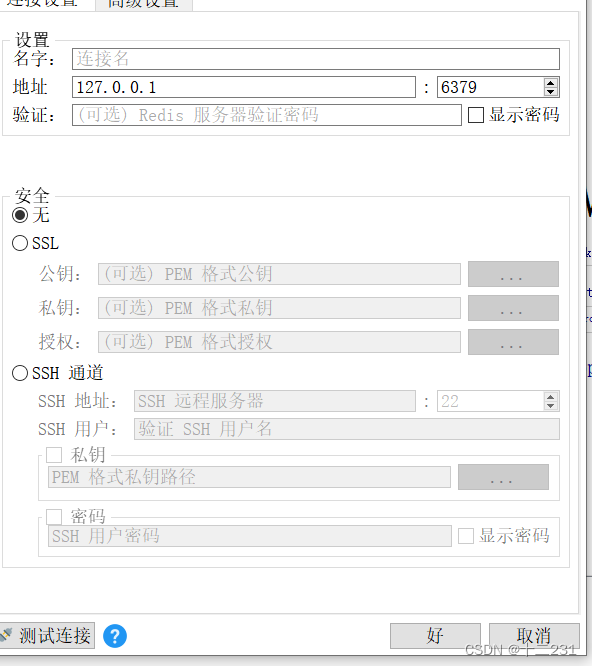Switch to the 高级设置 (Advanced Settings) tab
Screen dimensions: 592x666
coord(144,4)
